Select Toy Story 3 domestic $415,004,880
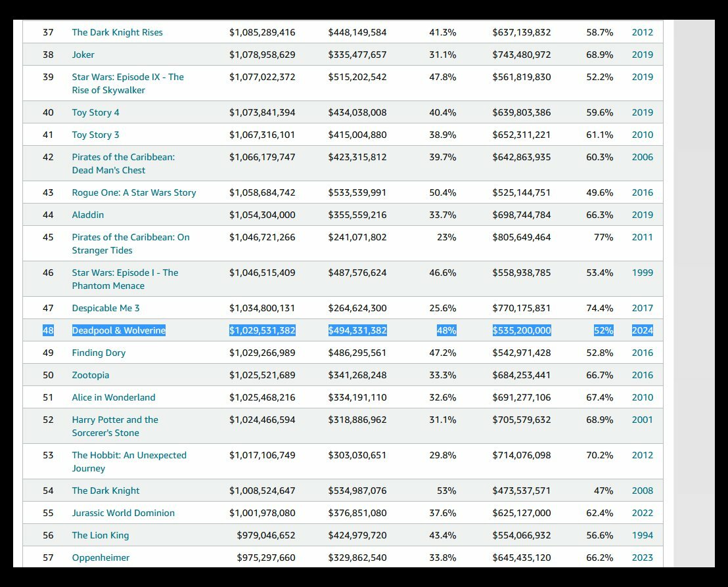This screenshot has width=728, height=587. 357,135
